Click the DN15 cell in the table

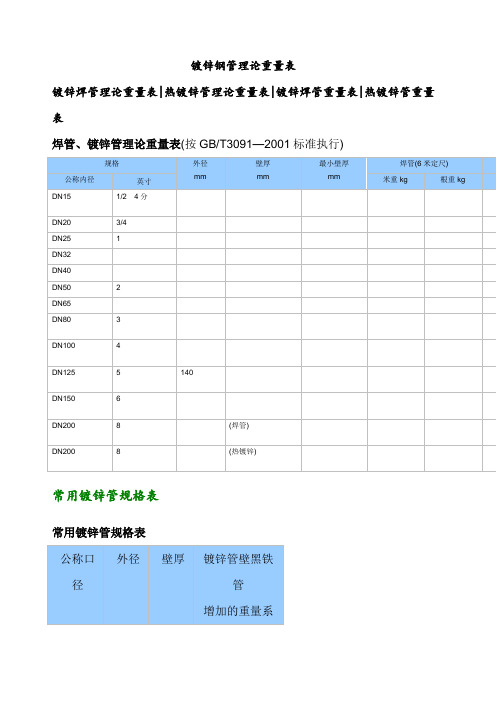[x=80, y=203]
